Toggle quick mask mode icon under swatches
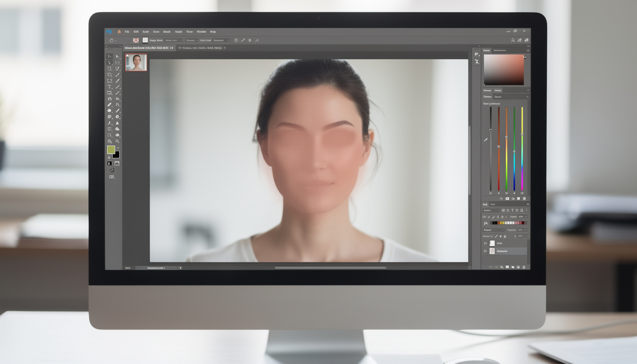 pos(109,164)
